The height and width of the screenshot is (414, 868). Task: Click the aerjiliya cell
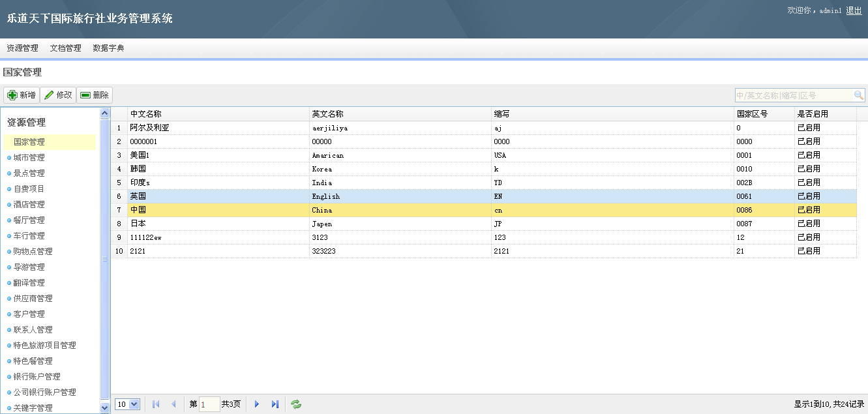pyautogui.click(x=400, y=128)
